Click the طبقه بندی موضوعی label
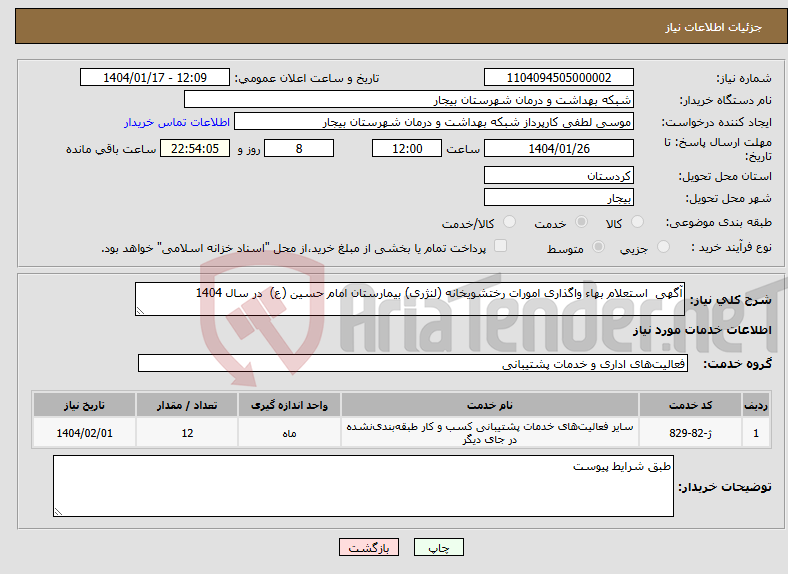This screenshot has width=788, height=574. (x=719, y=222)
